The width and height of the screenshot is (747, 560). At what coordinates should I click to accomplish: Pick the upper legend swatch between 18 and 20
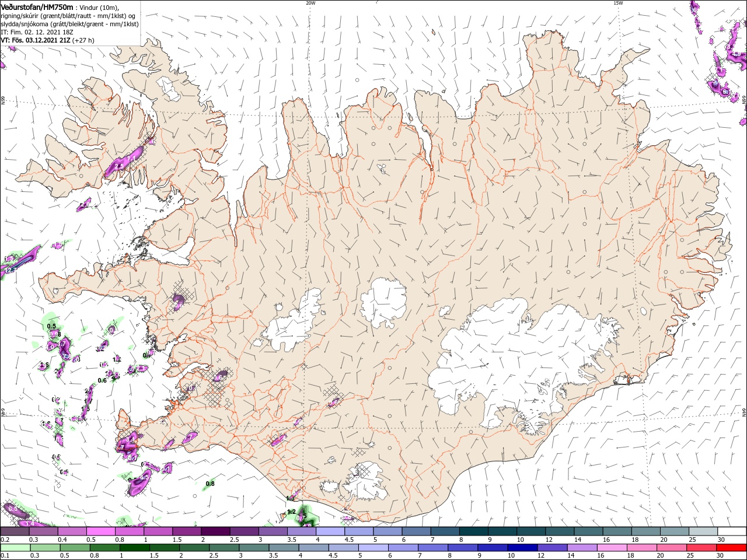click(x=646, y=531)
